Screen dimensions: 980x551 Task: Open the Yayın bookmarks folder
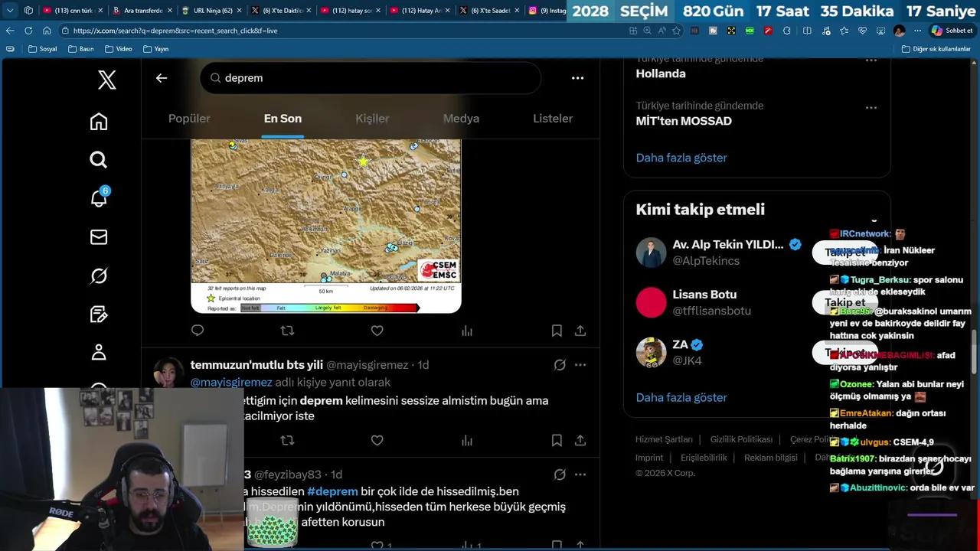155,49
